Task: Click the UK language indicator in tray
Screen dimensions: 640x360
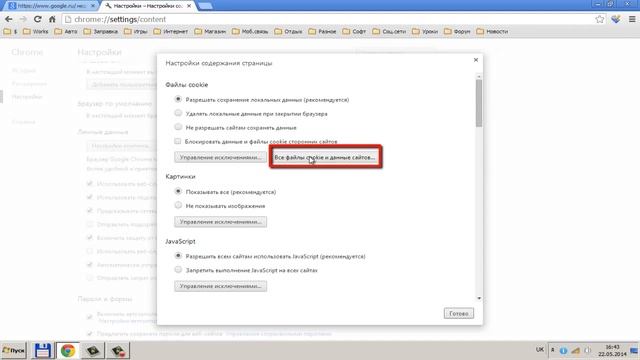Action: (x=540, y=350)
